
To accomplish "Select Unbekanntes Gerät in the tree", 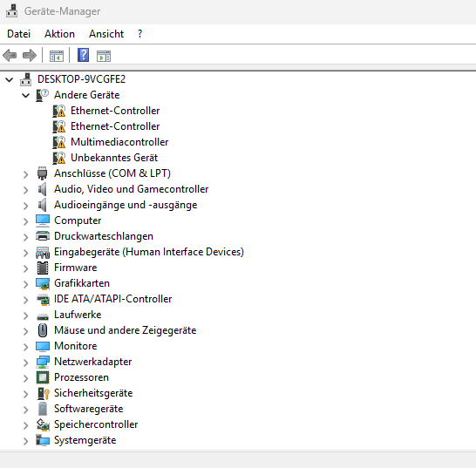I will [x=114, y=158].
